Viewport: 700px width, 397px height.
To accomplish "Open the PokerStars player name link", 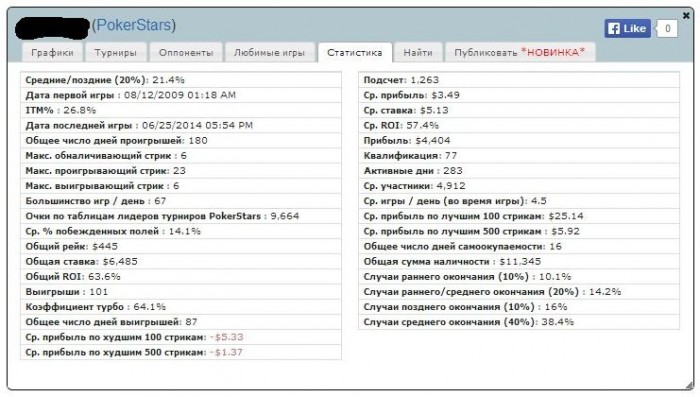I will (134, 25).
